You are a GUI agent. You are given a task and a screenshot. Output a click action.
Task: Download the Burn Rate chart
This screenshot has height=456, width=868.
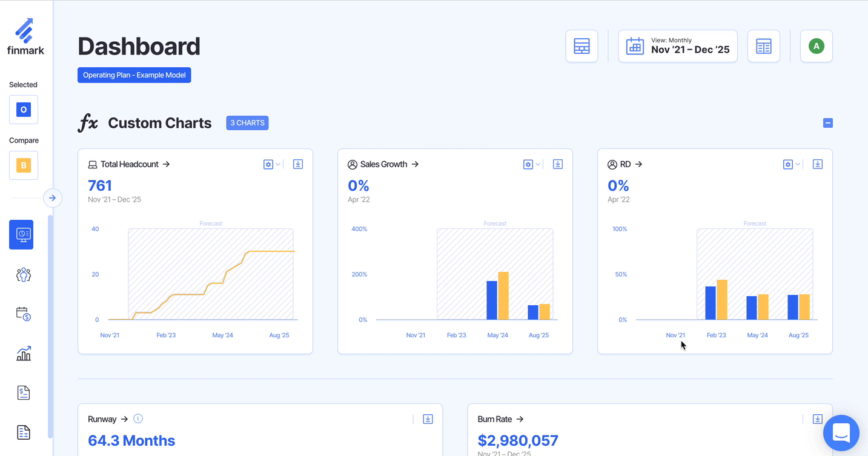point(817,419)
